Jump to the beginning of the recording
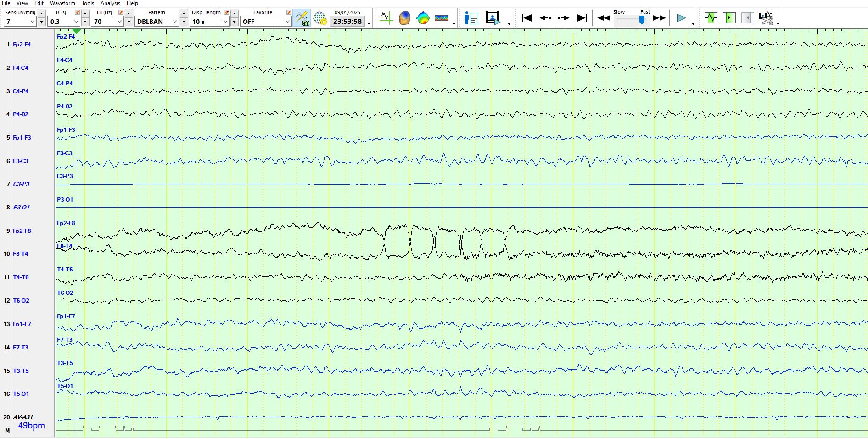 point(527,18)
